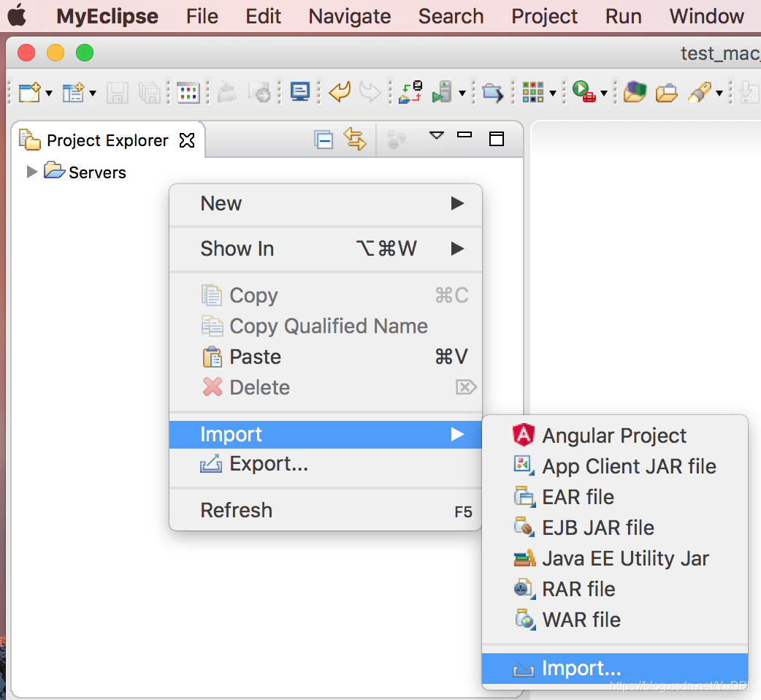Open dropdown arrow beside New wizard icon
This screenshot has height=700, width=761.
48,93
